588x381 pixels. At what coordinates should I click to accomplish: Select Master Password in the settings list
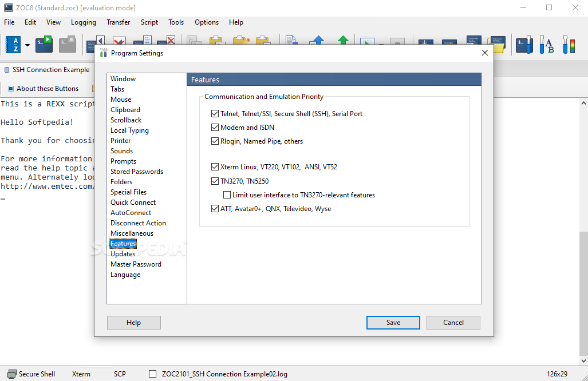[x=136, y=264]
